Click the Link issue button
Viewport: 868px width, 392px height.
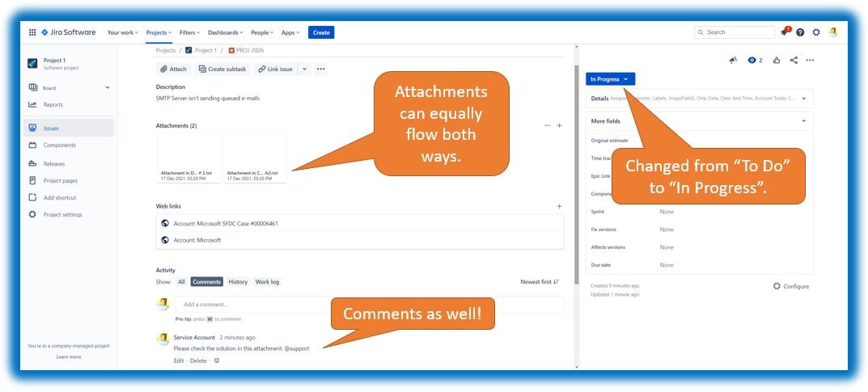point(276,70)
